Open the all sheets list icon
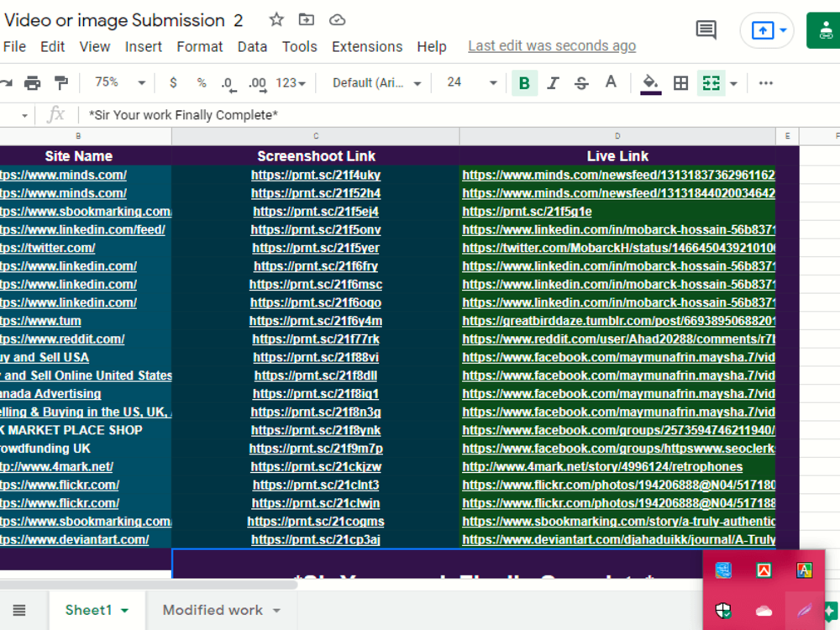Screen dimensions: 840x630 [x=19, y=610]
